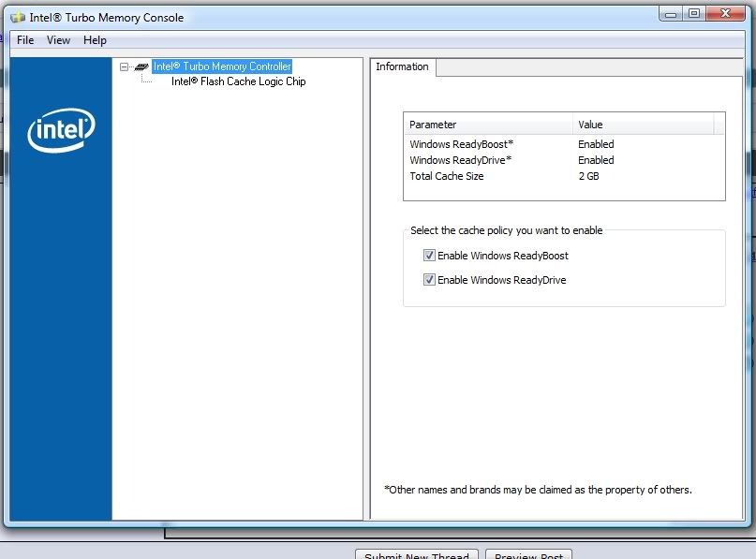Open the Help menu
The image size is (756, 559).
click(x=95, y=40)
